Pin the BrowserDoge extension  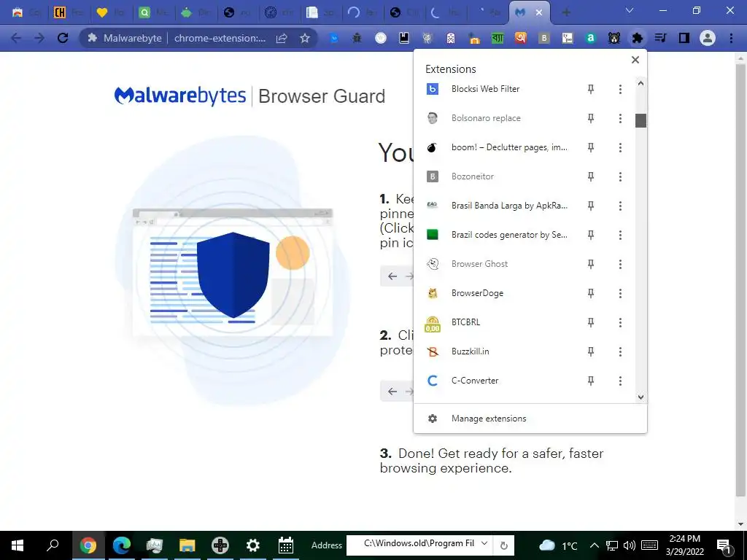pyautogui.click(x=591, y=293)
